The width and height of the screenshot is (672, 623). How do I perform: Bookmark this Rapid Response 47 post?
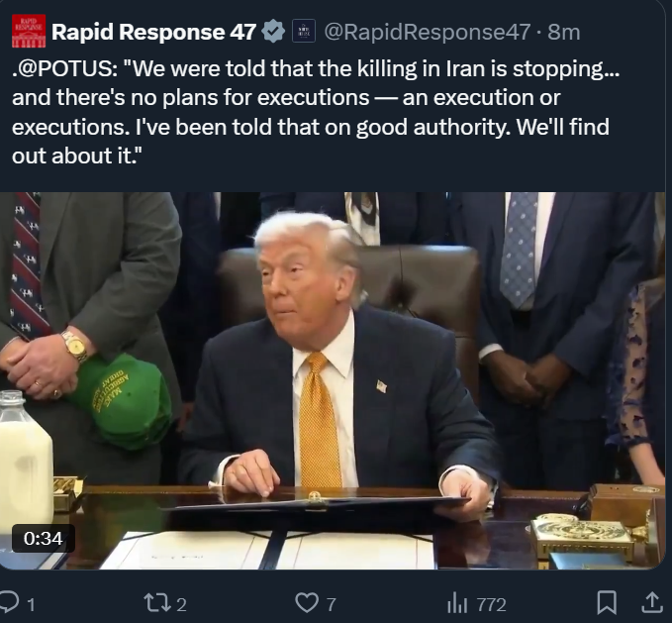[607, 602]
